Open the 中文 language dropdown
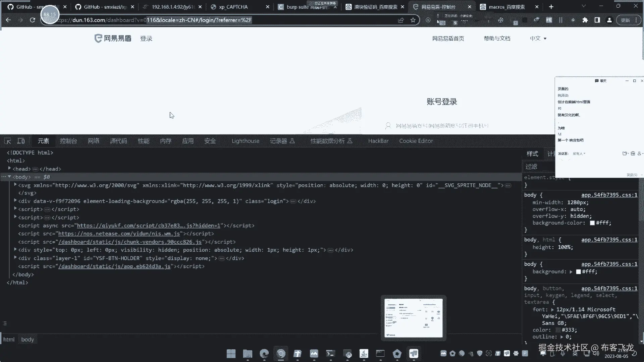 (538, 39)
